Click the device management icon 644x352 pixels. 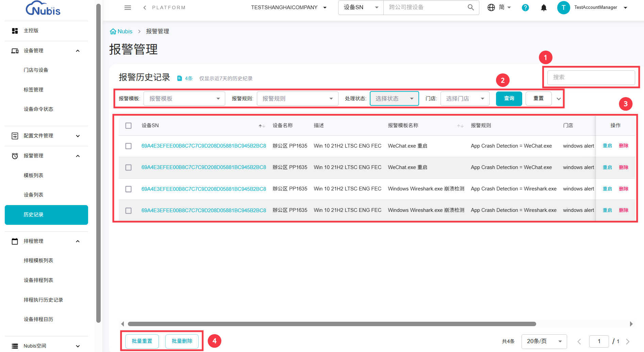tap(15, 51)
